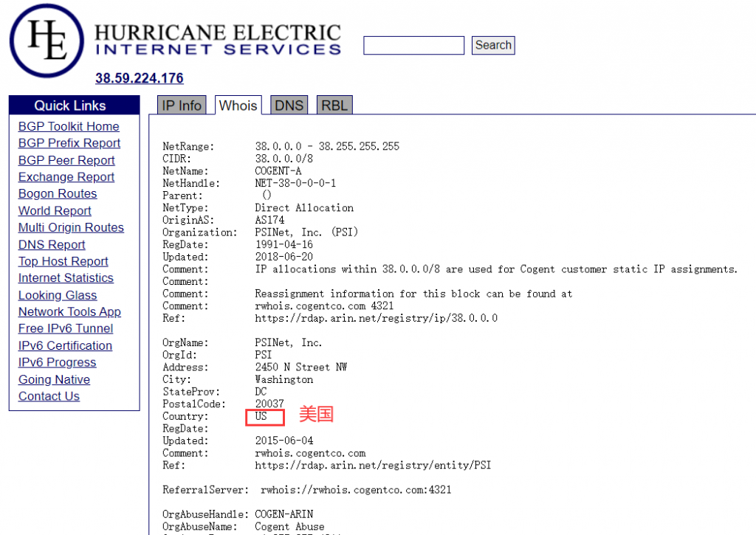The height and width of the screenshot is (535, 756).
Task: Click the Updated value 2018-06-20
Action: click(283, 257)
